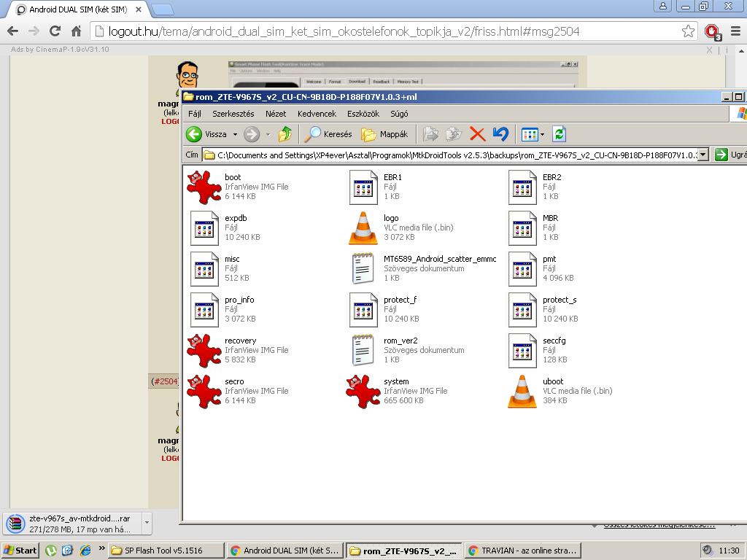Viewport: 747px width, 560px height.
Task: Select the pmt file icon
Action: point(522,269)
